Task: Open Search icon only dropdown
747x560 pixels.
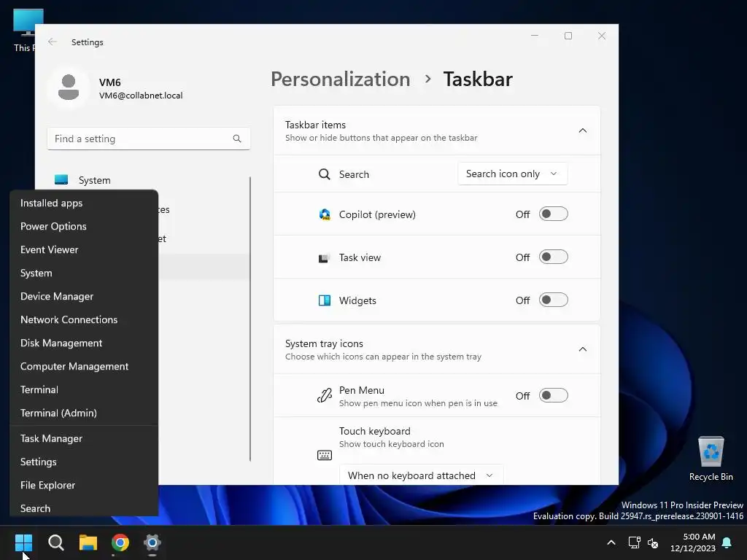Action: 513,174
